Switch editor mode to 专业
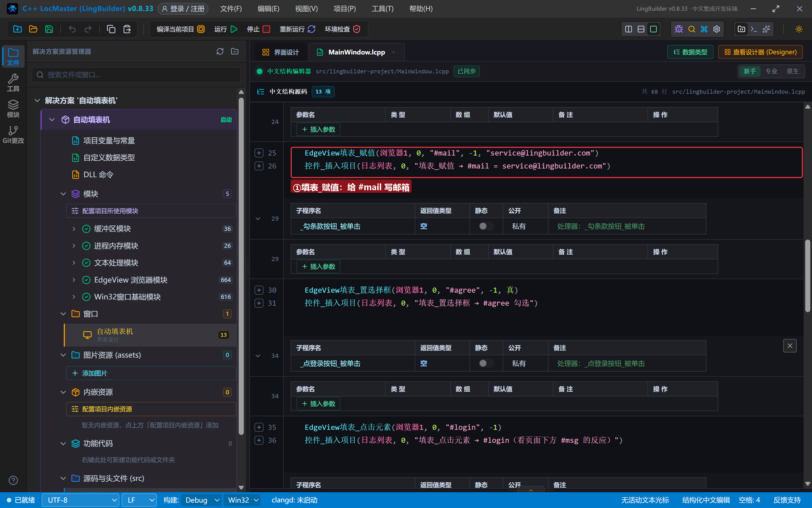 pyautogui.click(x=771, y=71)
